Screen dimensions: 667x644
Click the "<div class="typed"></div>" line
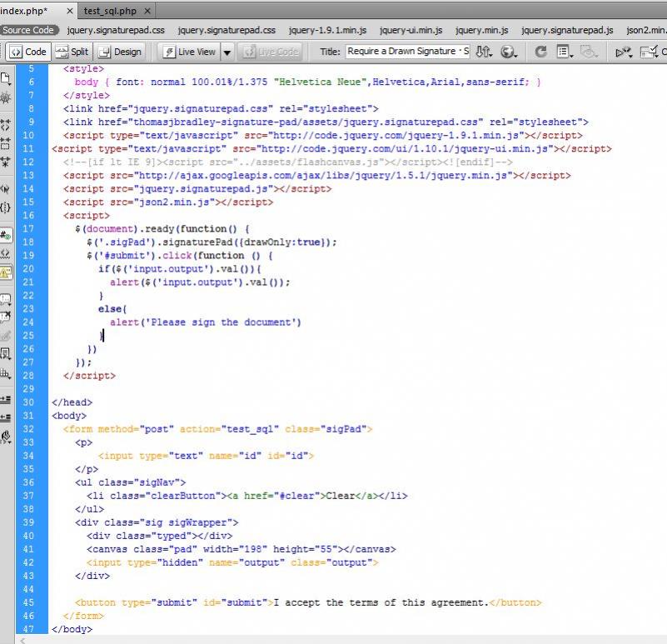[160, 537]
